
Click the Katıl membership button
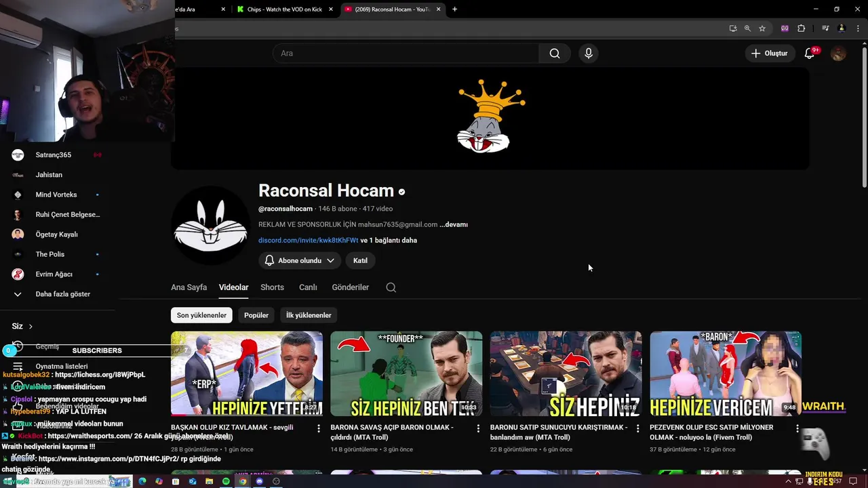pyautogui.click(x=360, y=260)
